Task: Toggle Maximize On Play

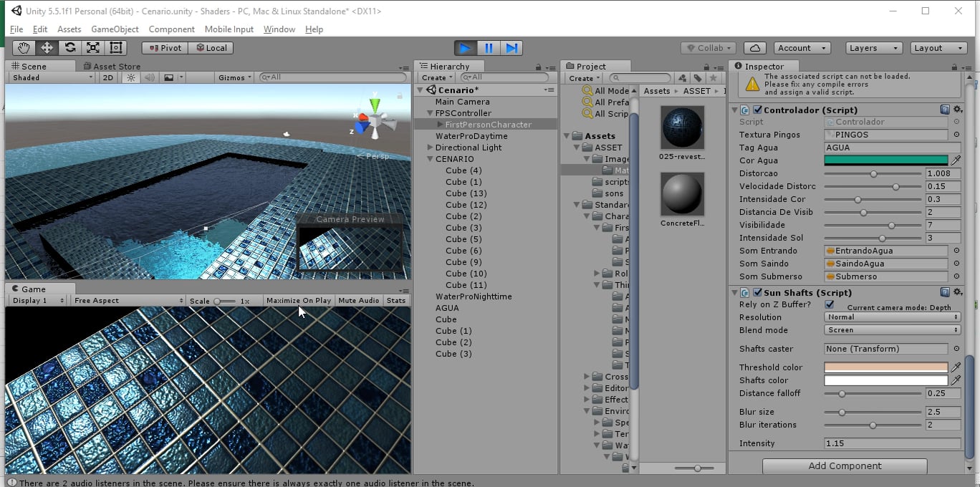Action: [299, 301]
